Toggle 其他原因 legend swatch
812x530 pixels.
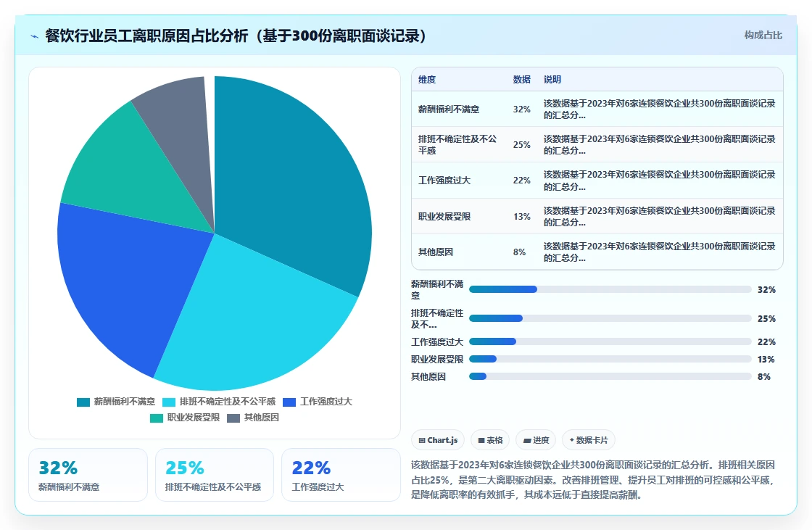click(x=233, y=418)
